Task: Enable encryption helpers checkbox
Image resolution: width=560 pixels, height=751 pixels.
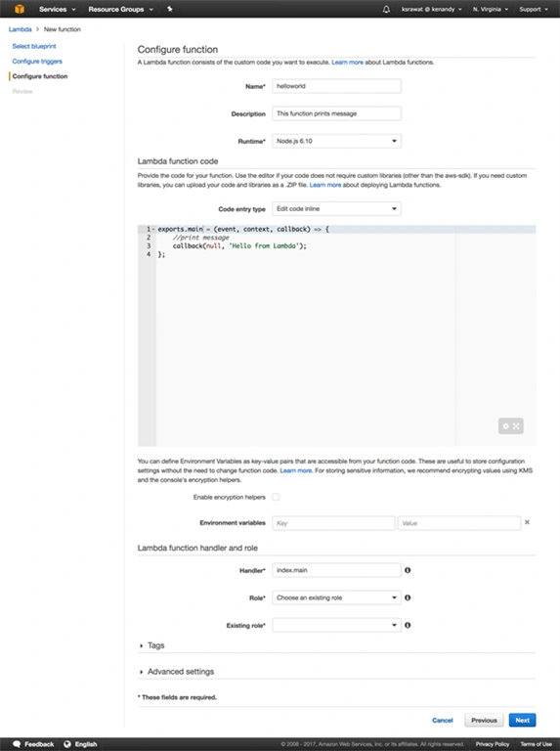Action: coord(276,497)
